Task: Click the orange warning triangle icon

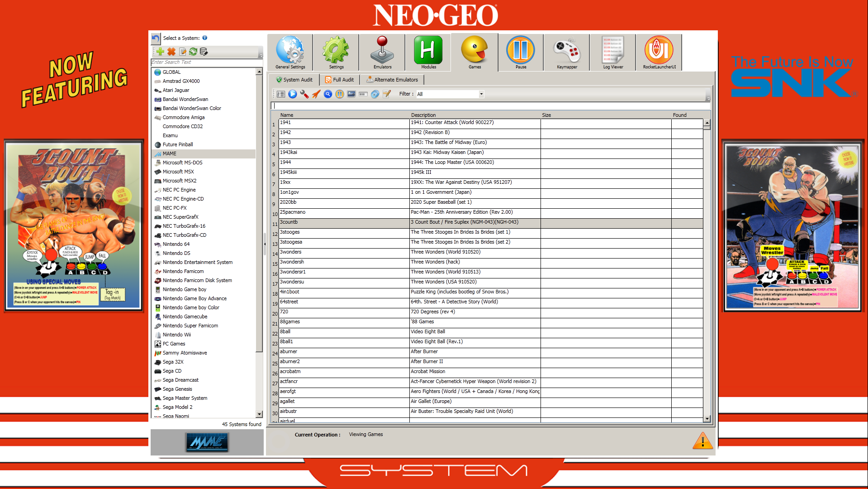Action: [702, 441]
